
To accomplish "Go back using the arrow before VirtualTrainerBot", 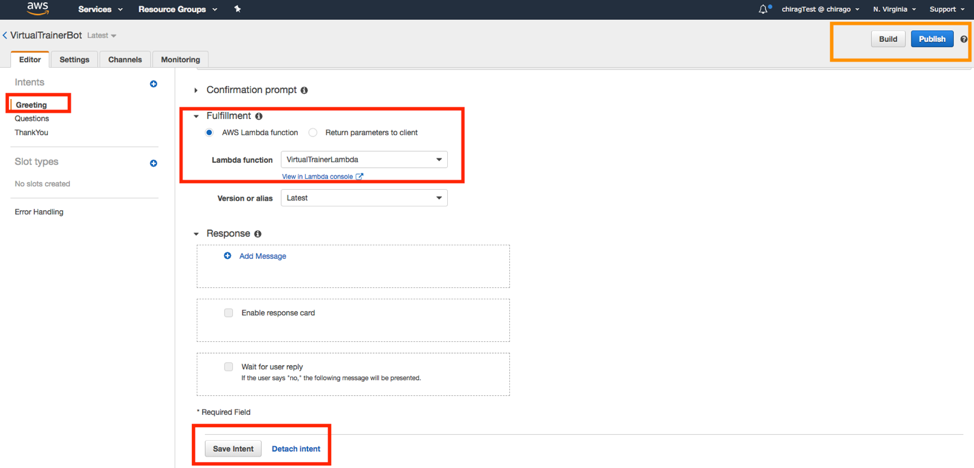I will [x=5, y=35].
